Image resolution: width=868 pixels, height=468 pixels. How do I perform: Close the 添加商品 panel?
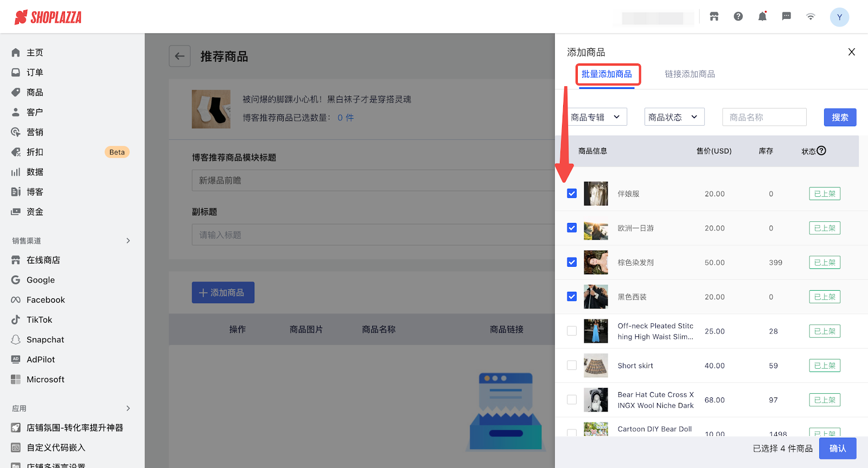[851, 52]
